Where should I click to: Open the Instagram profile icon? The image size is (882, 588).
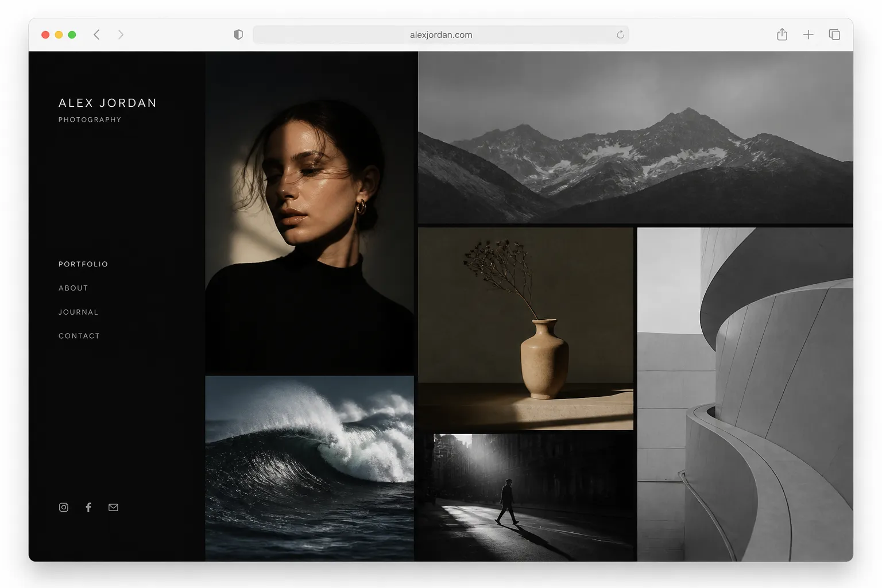pos(64,507)
